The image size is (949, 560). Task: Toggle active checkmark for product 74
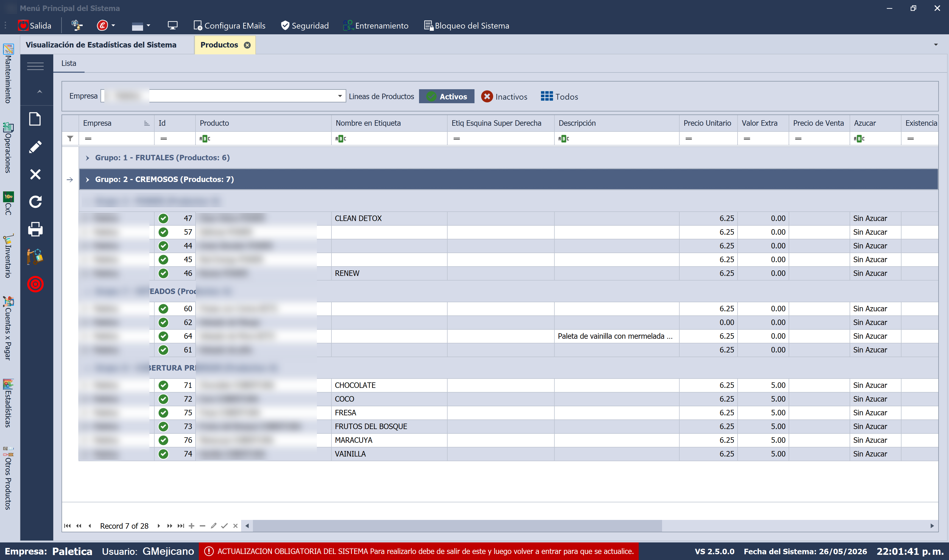tap(163, 454)
